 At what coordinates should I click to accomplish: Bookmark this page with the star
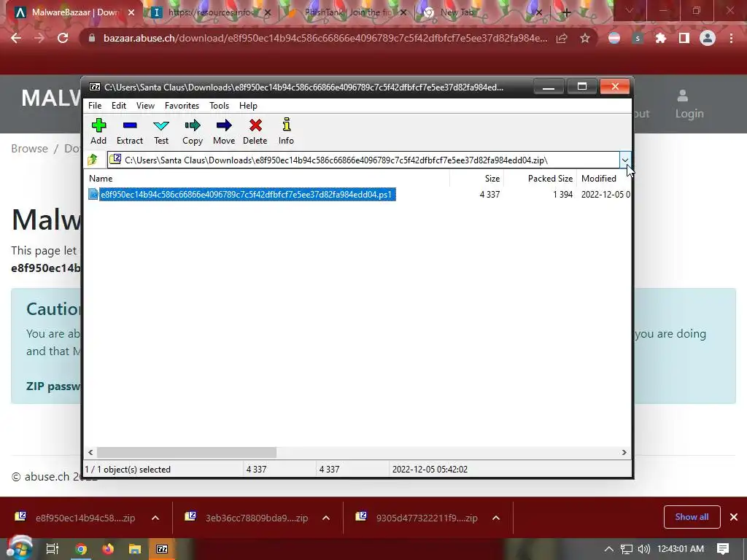[585, 38]
